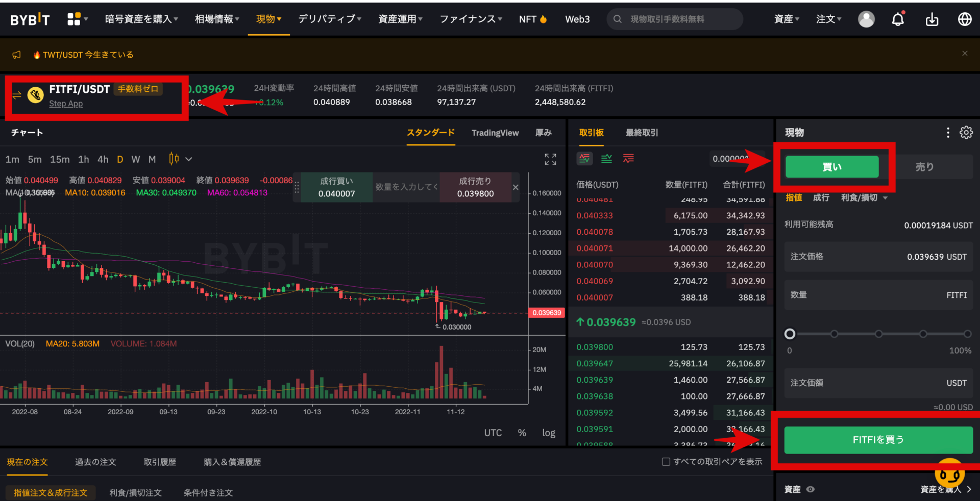
Task: Select 4h chart interval
Action: click(x=103, y=159)
